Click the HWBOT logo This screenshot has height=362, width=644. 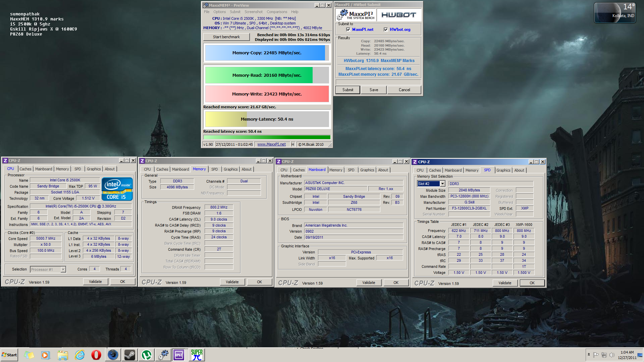[398, 15]
